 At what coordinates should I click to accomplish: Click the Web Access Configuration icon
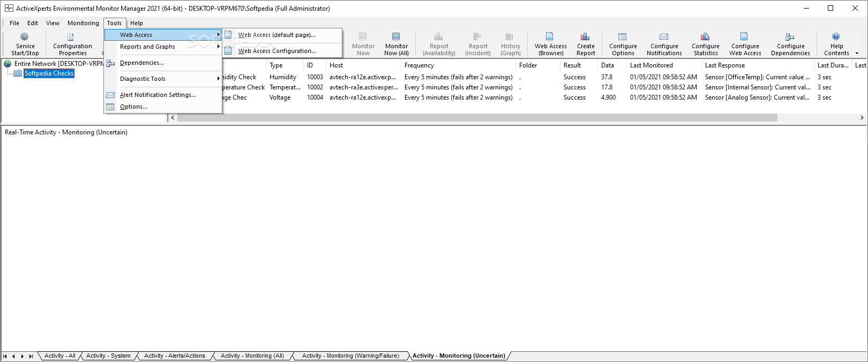click(x=228, y=51)
